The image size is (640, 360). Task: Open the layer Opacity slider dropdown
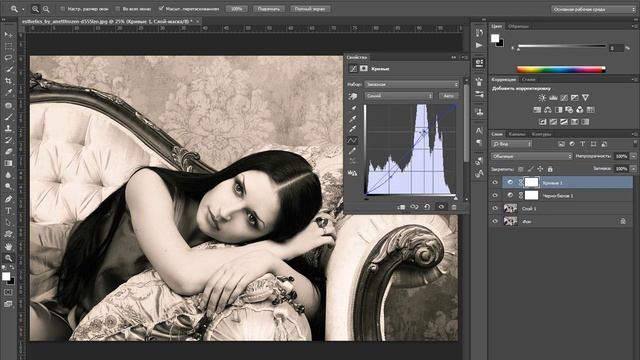pos(633,156)
